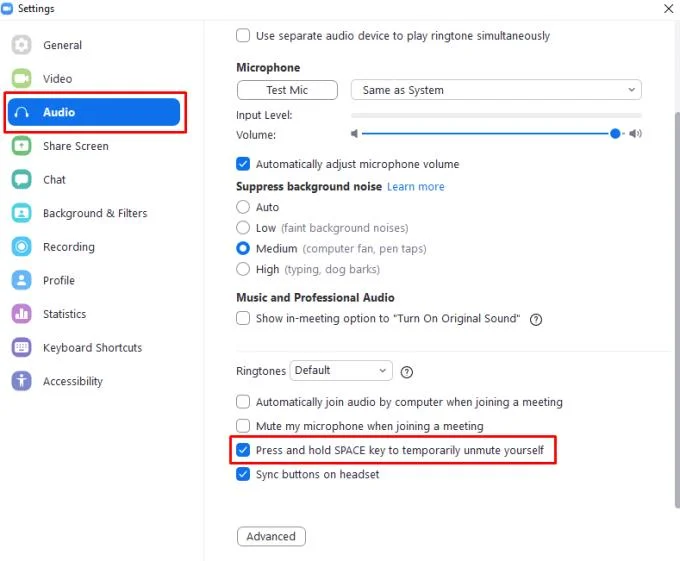Click help icon beside Original Sound option

pyautogui.click(x=536, y=320)
